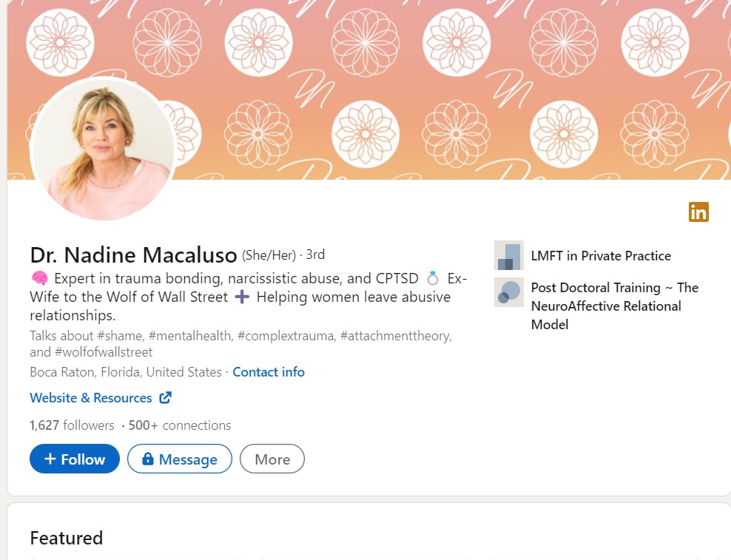Click the Featured section heading
This screenshot has width=731, height=560.
(x=66, y=538)
